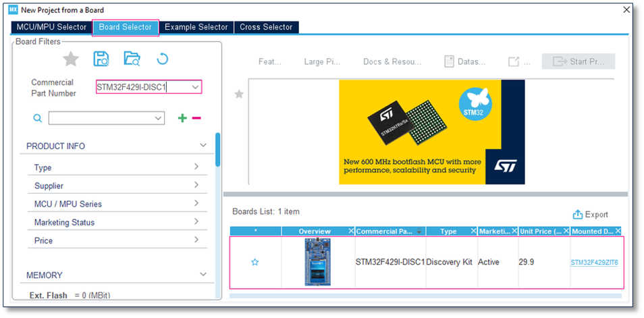Expand the Supplier filter
Screen dimensions: 644x318
[x=196, y=184]
